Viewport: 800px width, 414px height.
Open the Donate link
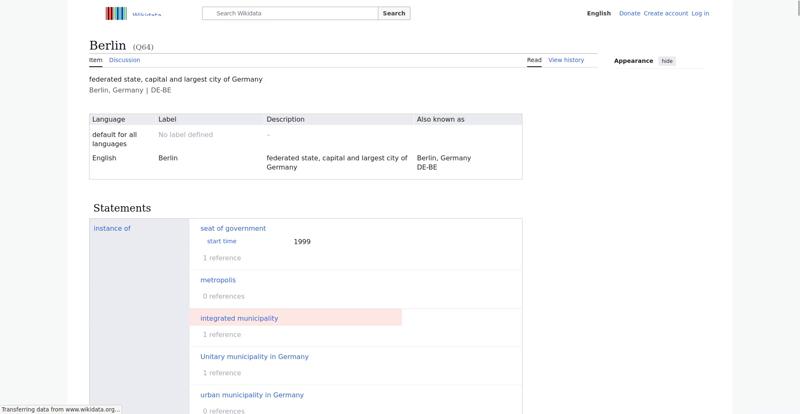630,13
